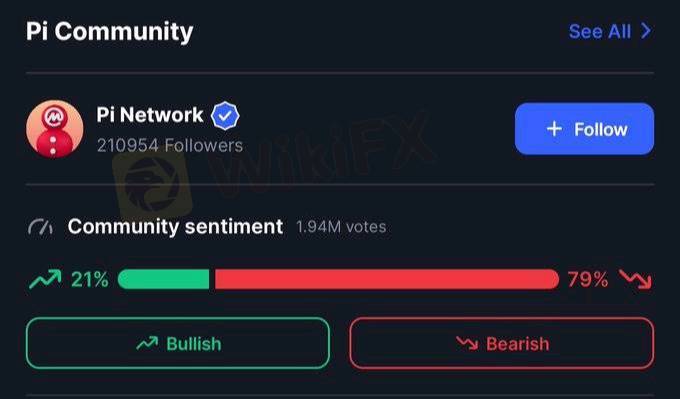This screenshot has height=399, width=680.
Task: Click the arrow icon inside Bearish button
Action: coord(467,343)
